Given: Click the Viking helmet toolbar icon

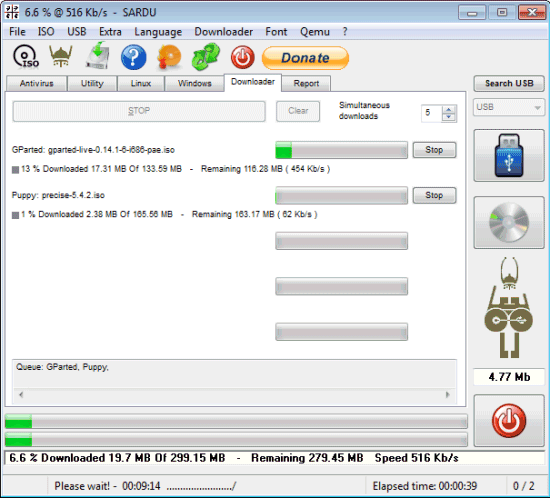Looking at the screenshot, I should point(61,56).
